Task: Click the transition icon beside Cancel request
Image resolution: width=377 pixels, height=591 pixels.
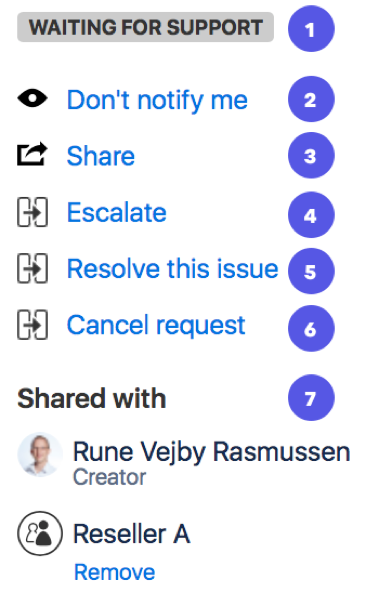Action: click(32, 325)
